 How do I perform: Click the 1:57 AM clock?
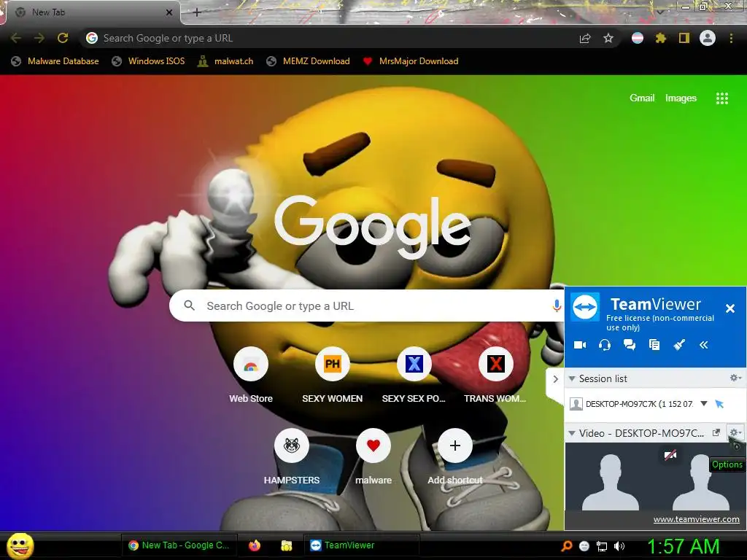[683, 546]
